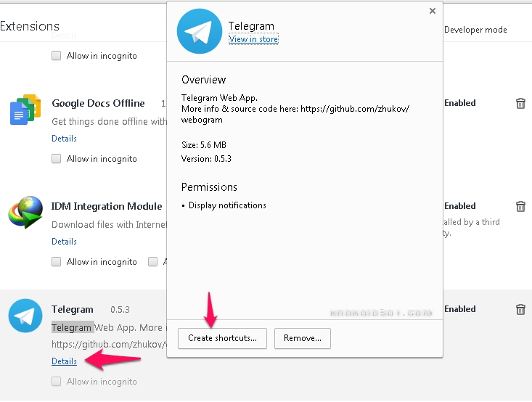Click the 0.5.3 version next to Telegram
The width and height of the screenshot is (532, 402).
coord(120,309)
